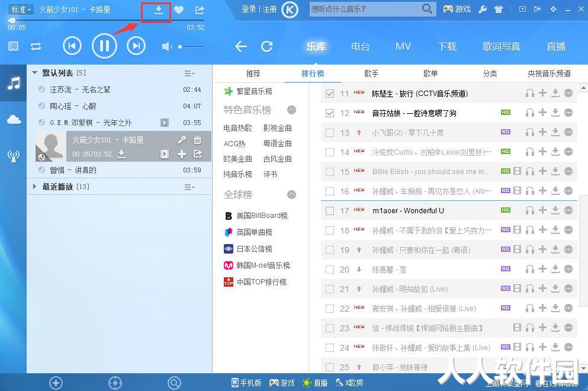Check song 15 Billie Eilish

pos(330,171)
